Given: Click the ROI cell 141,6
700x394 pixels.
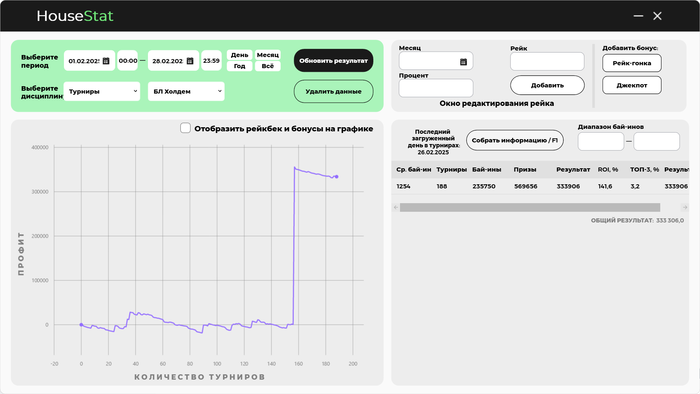Looking at the screenshot, I should pyautogui.click(x=605, y=187).
